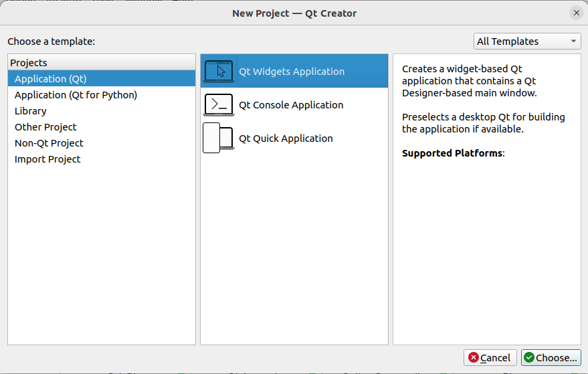
Task: Close the New Project dialog window
Action: click(576, 13)
